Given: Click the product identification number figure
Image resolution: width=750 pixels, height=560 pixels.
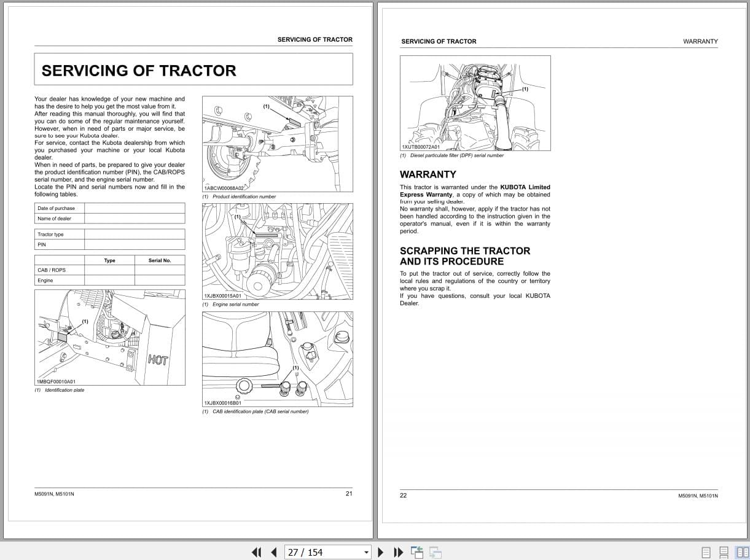Looking at the screenshot, I should (278, 142).
